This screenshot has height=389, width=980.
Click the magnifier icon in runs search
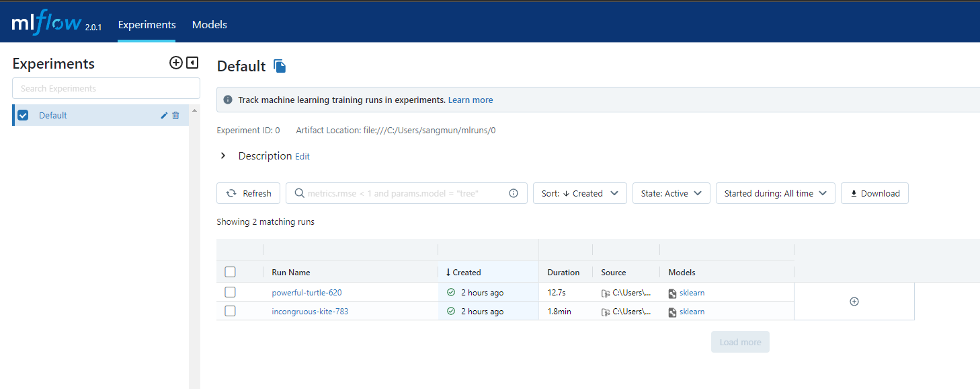(x=299, y=193)
